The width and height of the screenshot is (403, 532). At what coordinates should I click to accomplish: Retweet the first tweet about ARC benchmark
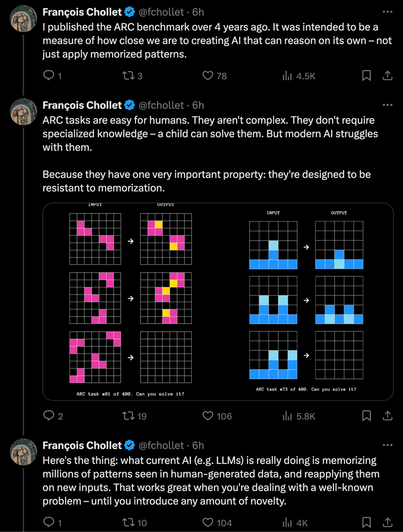[128, 76]
